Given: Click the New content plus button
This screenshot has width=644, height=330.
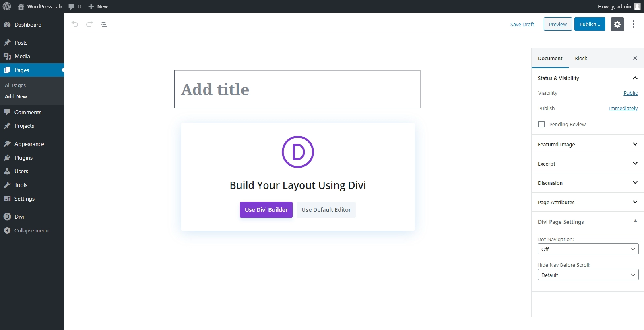Looking at the screenshot, I should click(98, 6).
